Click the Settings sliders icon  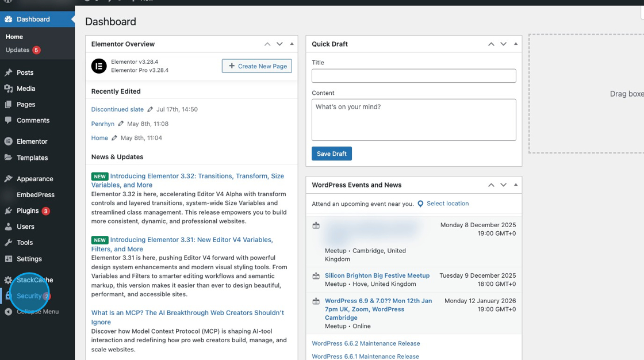coord(8,259)
